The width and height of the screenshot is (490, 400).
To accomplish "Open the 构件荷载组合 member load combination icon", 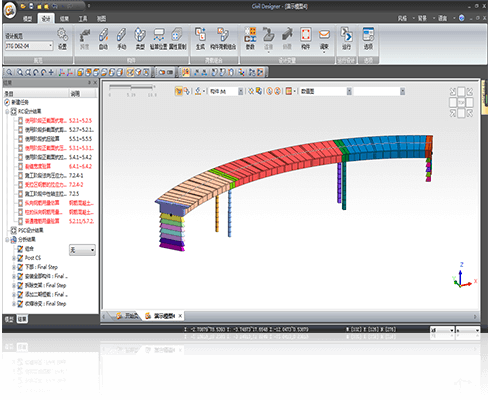I will coord(223,39).
